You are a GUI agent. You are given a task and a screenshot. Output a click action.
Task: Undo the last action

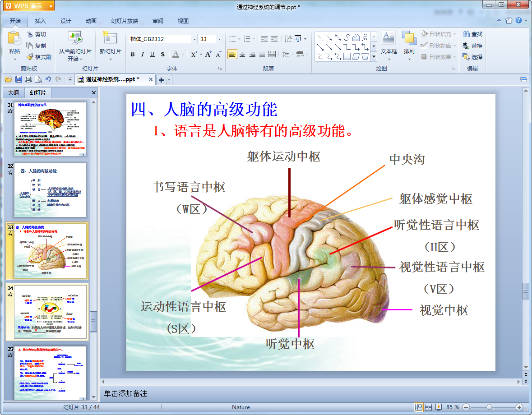point(48,79)
